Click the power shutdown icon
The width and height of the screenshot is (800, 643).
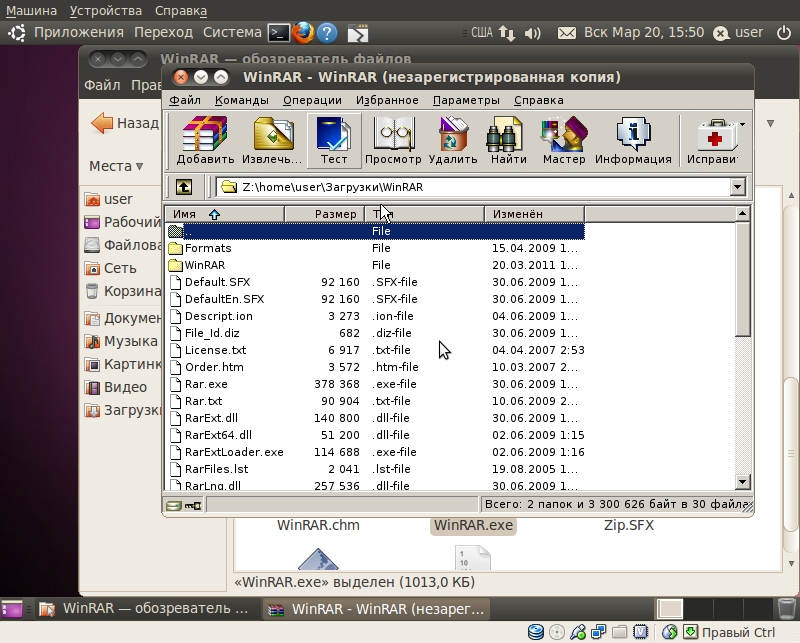coord(784,33)
